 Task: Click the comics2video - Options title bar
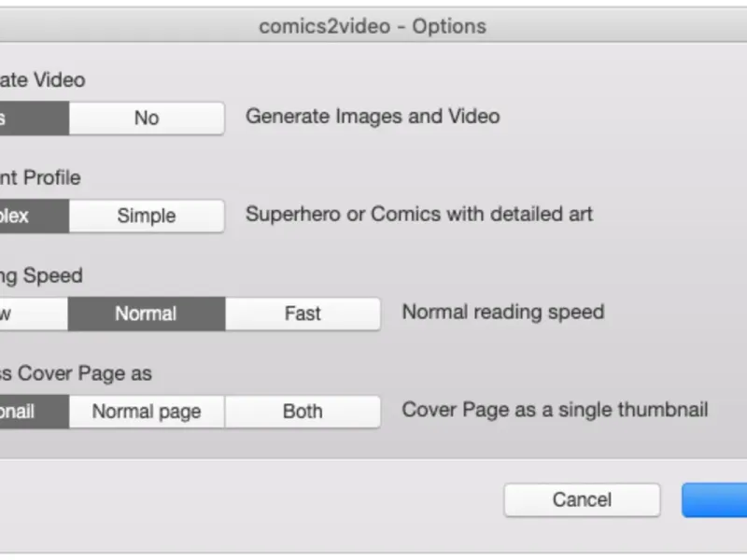[x=373, y=26]
